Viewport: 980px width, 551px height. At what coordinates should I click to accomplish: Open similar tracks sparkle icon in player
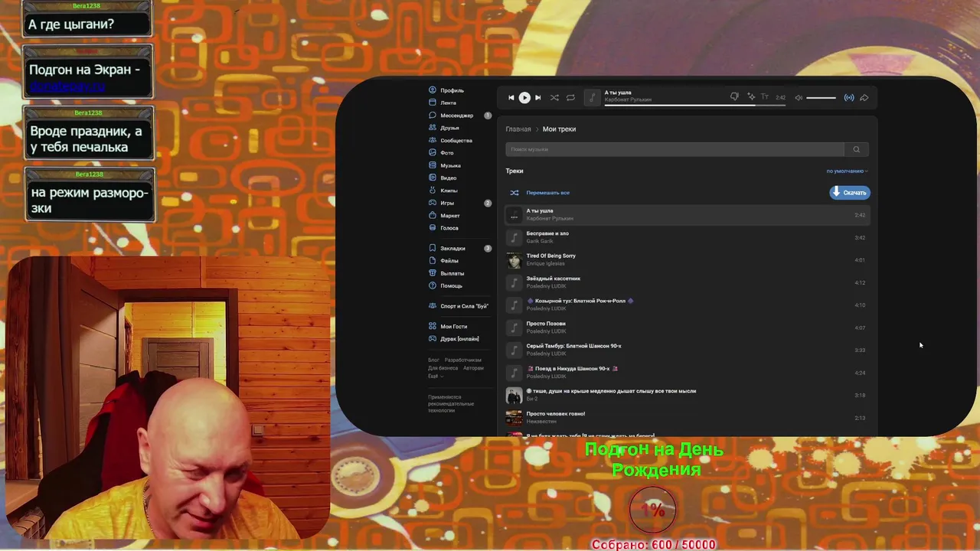751,97
